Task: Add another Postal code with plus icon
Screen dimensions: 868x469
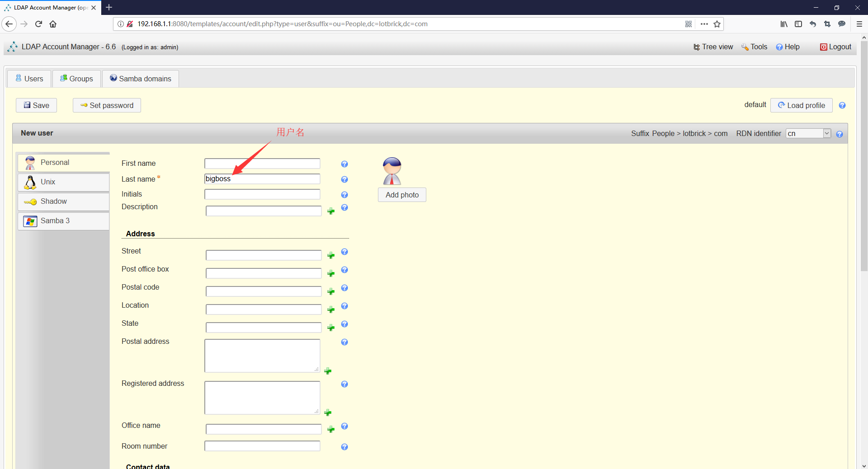Action: (x=331, y=291)
